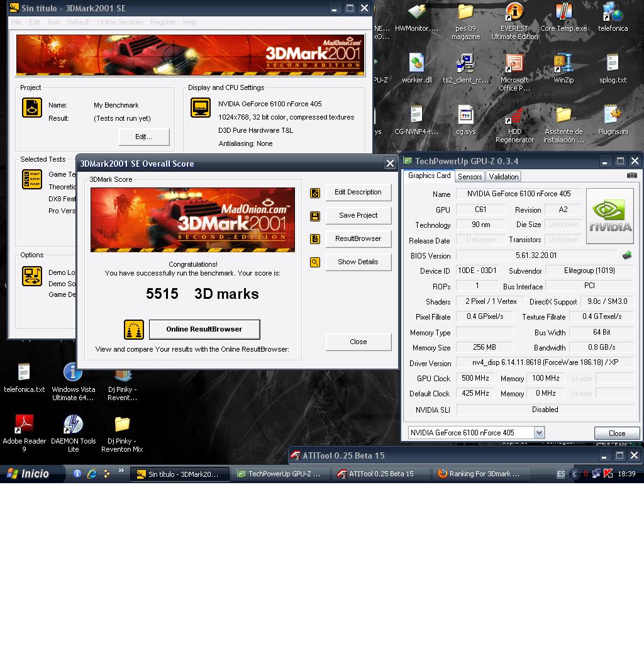Expand the quick launch overflow chevron
Screen dimensions: 644x648
[121, 471]
